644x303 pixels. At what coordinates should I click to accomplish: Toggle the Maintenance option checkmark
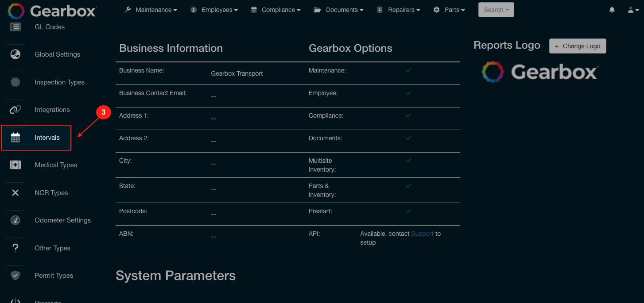point(408,70)
